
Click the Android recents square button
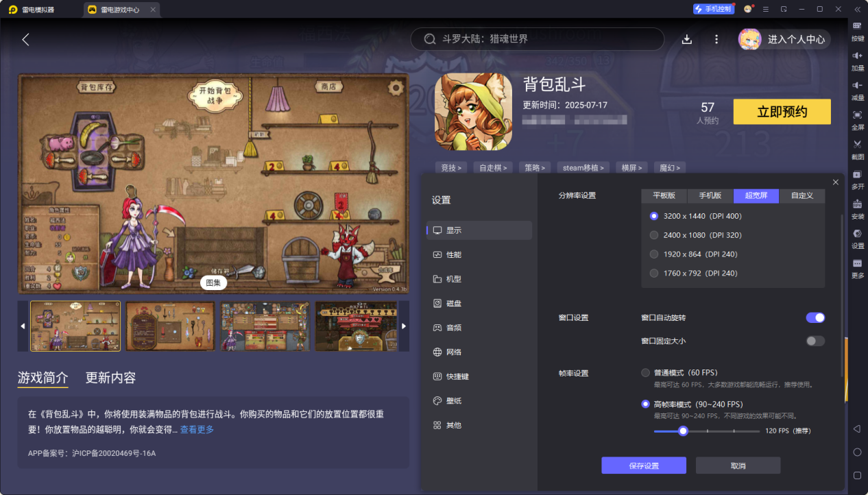click(x=857, y=475)
